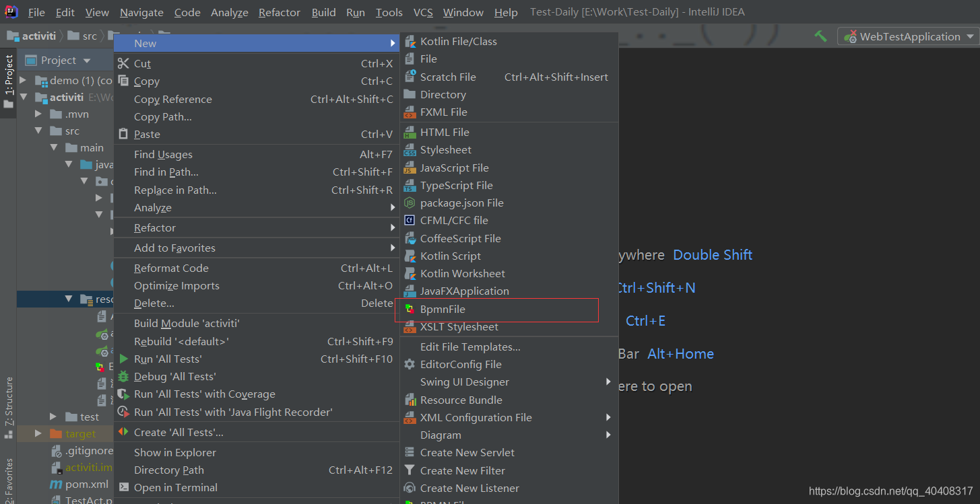
Task: Select pom.xml in project tree
Action: 79,484
